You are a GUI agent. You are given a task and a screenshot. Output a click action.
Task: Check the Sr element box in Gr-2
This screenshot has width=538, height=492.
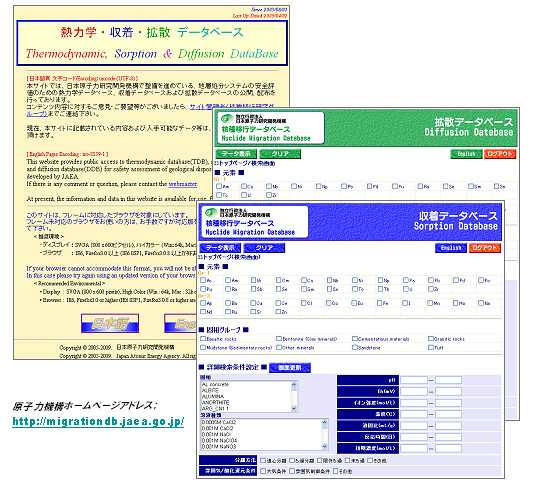(x=253, y=312)
